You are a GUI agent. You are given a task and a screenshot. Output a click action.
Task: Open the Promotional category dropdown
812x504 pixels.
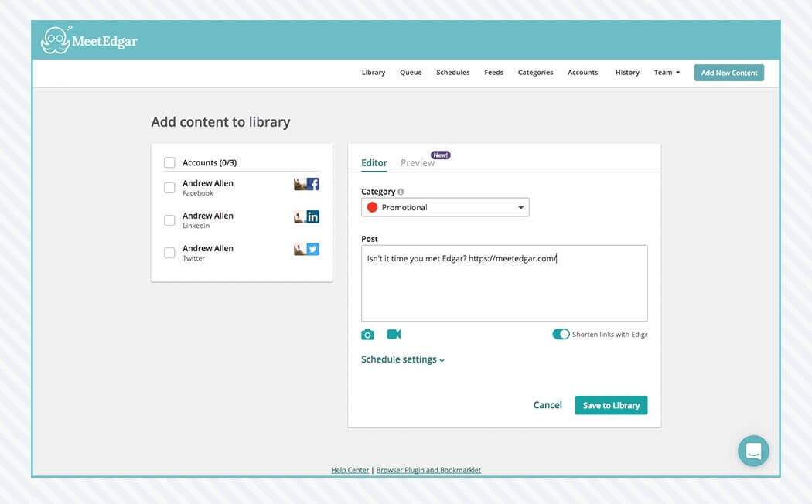tap(445, 207)
